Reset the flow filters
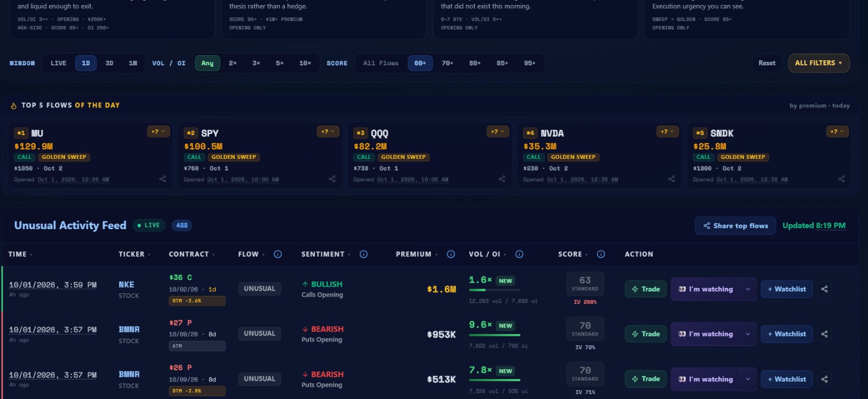The image size is (868, 399). [767, 63]
